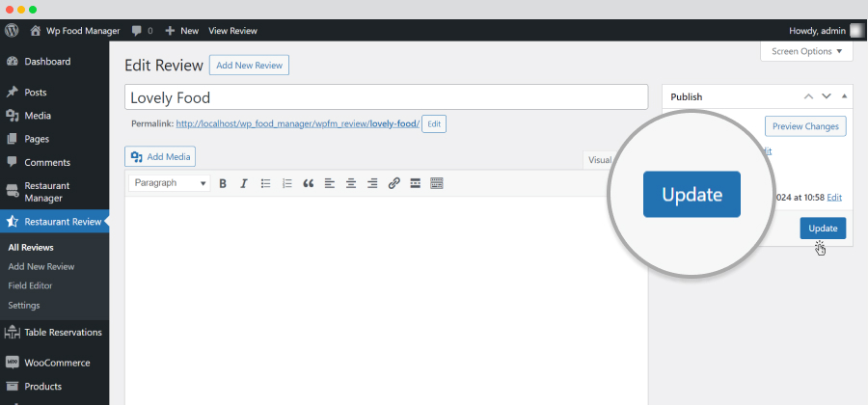Click the WordPress logo icon
Screen dimensions: 868x405
pos(12,31)
